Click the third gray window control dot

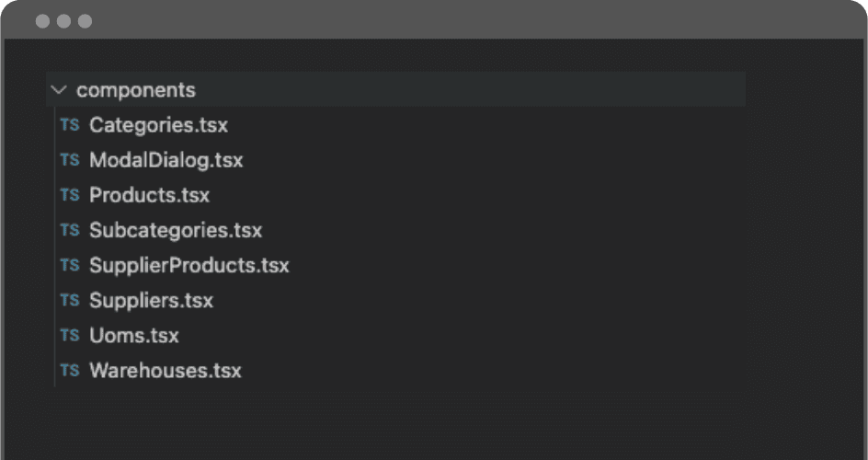[85, 21]
